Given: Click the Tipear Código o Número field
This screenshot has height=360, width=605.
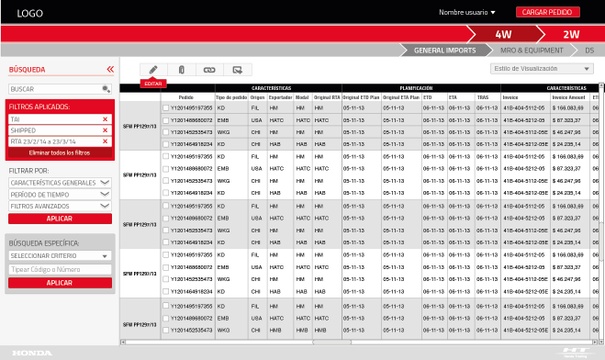Looking at the screenshot, I should point(60,269).
